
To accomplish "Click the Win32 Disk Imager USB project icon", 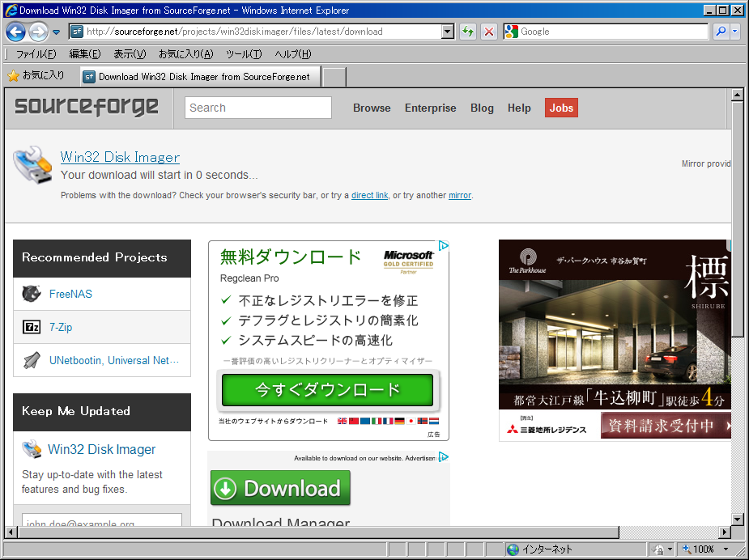I will [x=32, y=165].
